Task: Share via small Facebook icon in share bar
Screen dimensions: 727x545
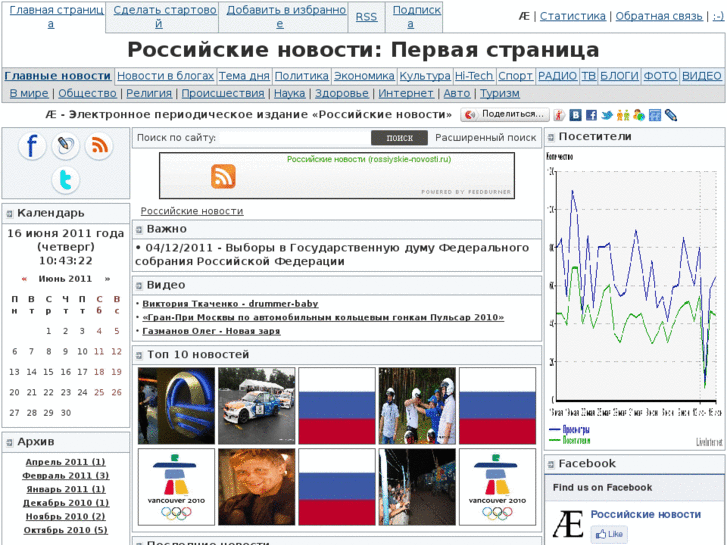Action: pos(591,115)
